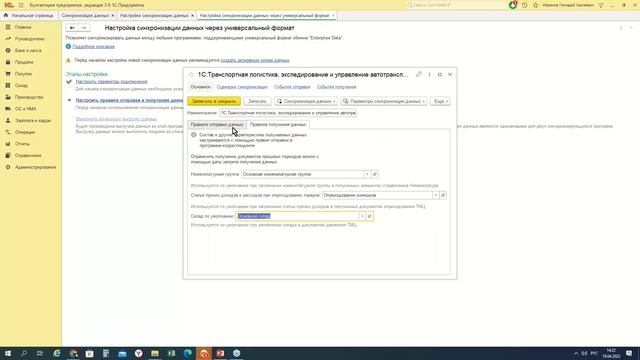
Task: Open Windows taskbar search
Action: [24, 353]
